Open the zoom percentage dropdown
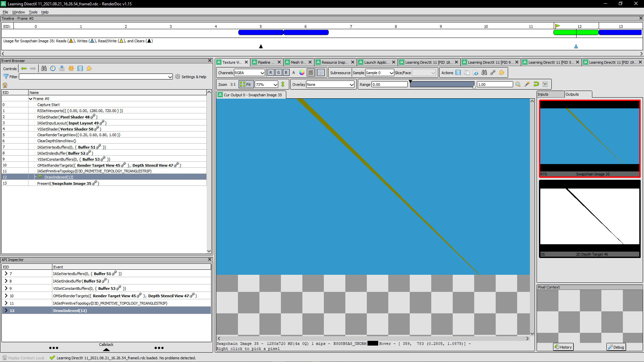The image size is (644, 362). (266, 85)
